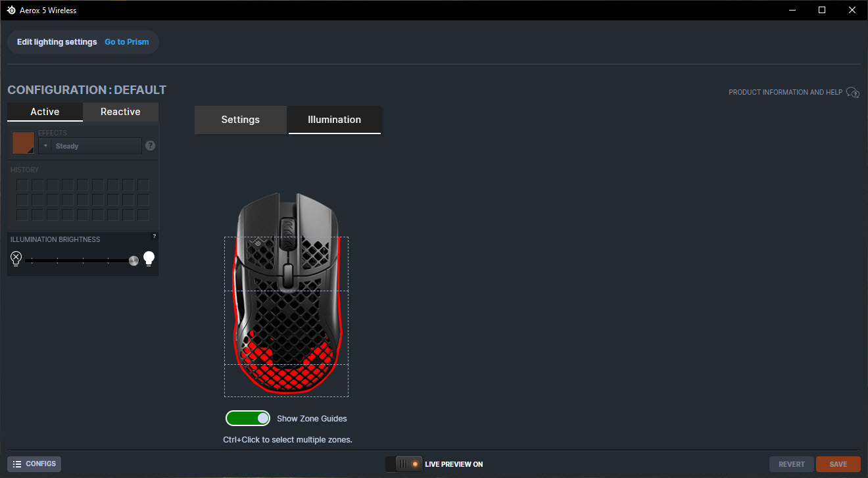Click the full-brightness bulb icon
The image size is (868, 478).
pos(149,258)
